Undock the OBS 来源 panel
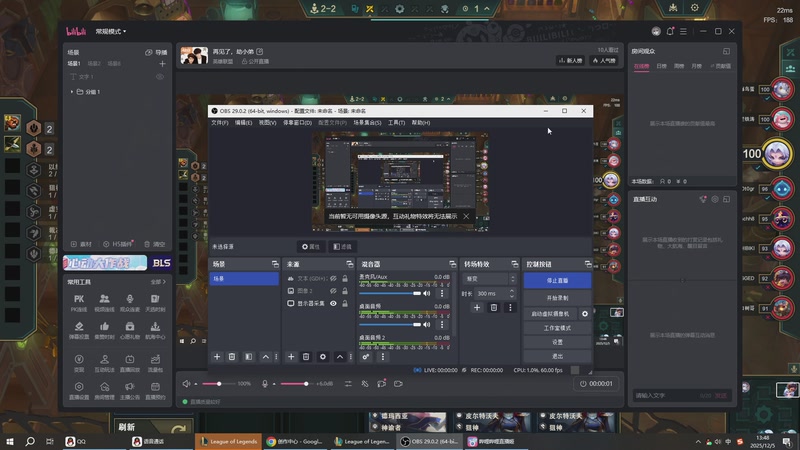800x450 pixels. point(349,264)
